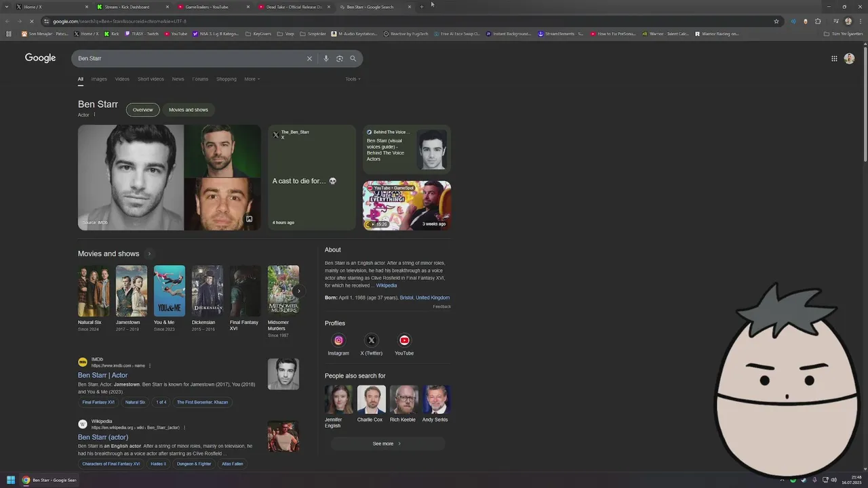This screenshot has width=868, height=488.
Task: Open Jennifer English person thumbnail
Action: coord(338,399)
